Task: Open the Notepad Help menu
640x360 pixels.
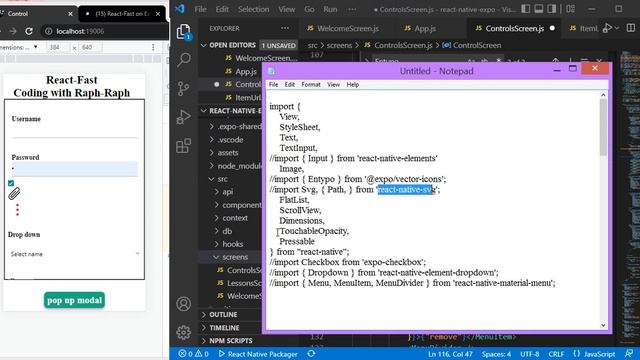Action: click(x=353, y=84)
